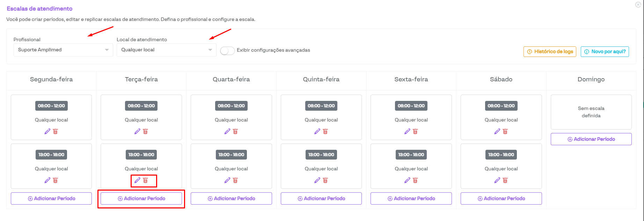This screenshot has height=221, width=644.
Task: Click the Novo por aqui? button
Action: 605,52
